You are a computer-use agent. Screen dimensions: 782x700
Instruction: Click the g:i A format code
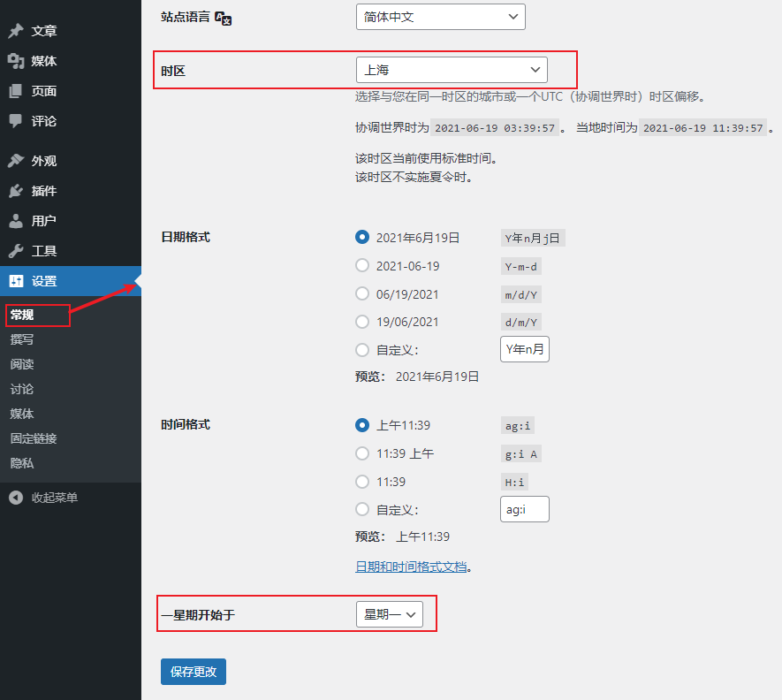click(521, 454)
